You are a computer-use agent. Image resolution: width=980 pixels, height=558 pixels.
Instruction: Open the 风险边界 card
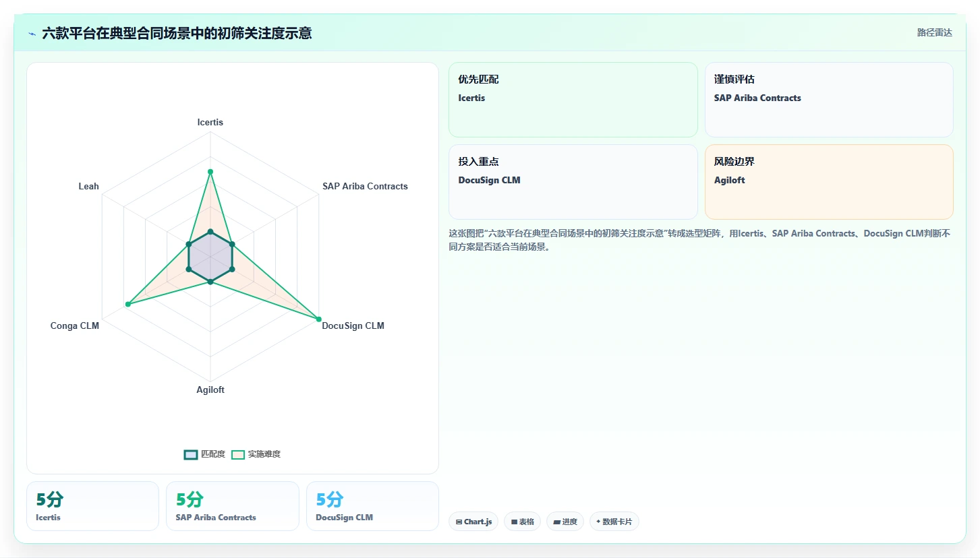click(829, 182)
